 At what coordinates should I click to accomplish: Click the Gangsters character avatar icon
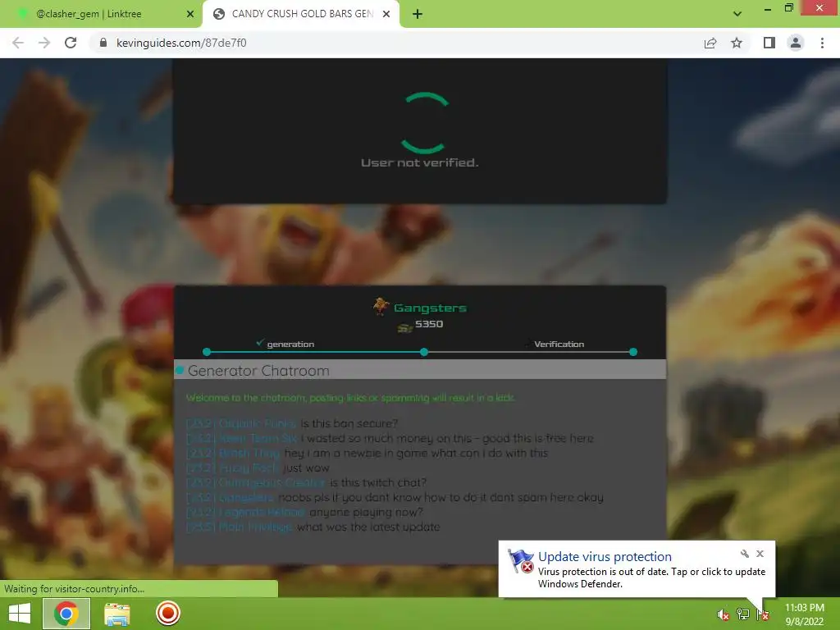381,307
